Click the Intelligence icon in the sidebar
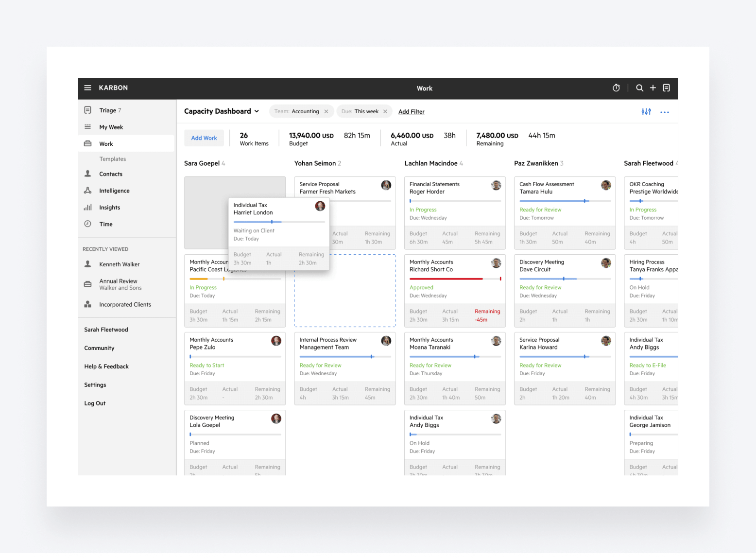 pyautogui.click(x=88, y=191)
